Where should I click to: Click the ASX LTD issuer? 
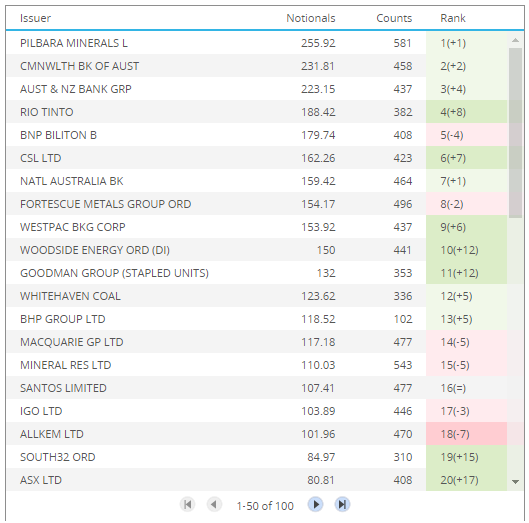(41, 480)
